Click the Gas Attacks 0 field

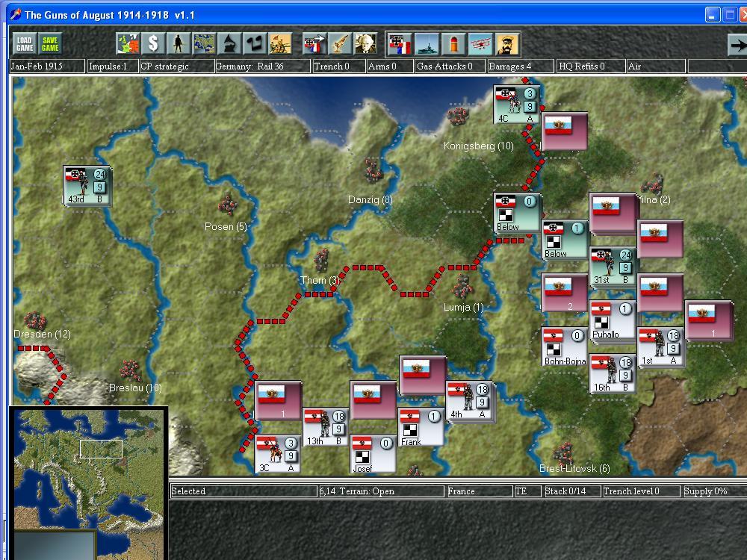pos(450,66)
